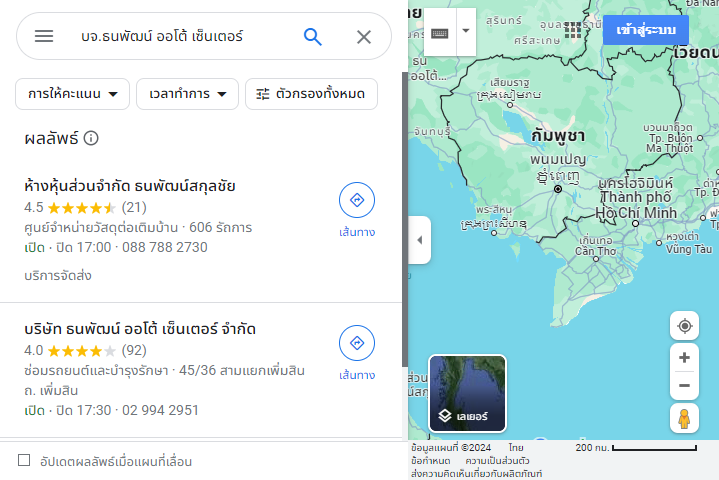Expand the input tools dropdown arrow
719x480 pixels.
point(466,31)
